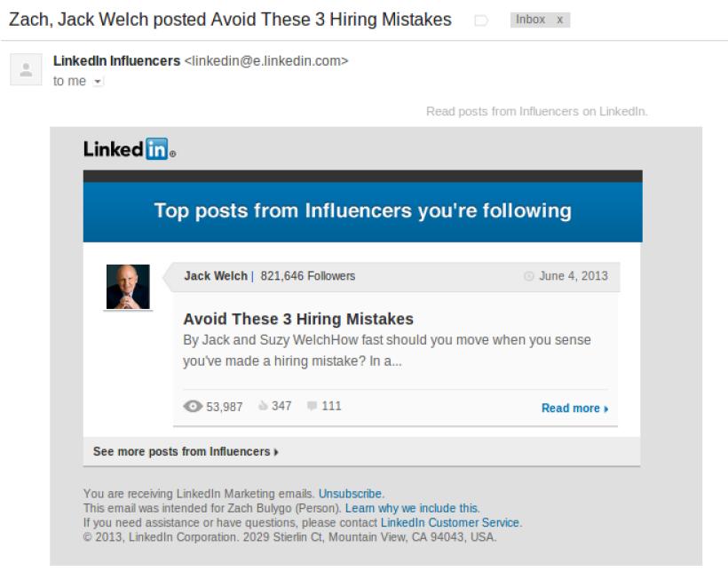The height and width of the screenshot is (579, 728).
Task: Click the Inbox label tag
Action: tap(531, 20)
